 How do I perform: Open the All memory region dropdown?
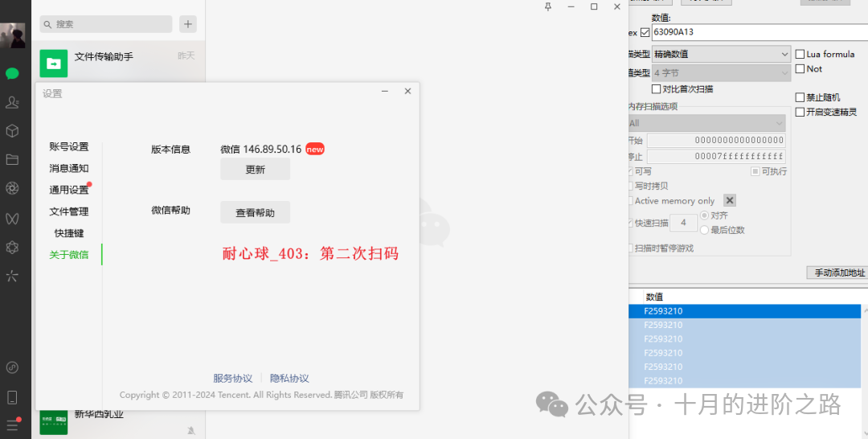[x=707, y=123]
